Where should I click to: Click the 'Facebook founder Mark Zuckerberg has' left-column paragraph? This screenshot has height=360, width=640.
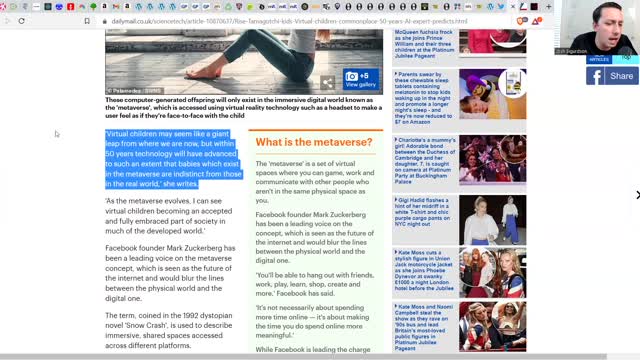[170, 273]
